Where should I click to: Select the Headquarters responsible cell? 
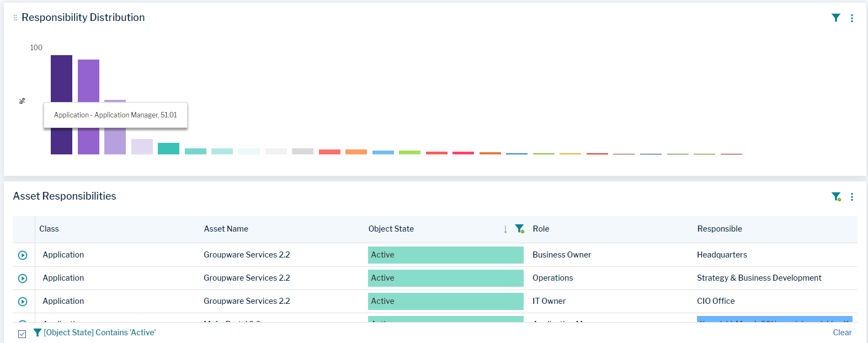tap(722, 255)
